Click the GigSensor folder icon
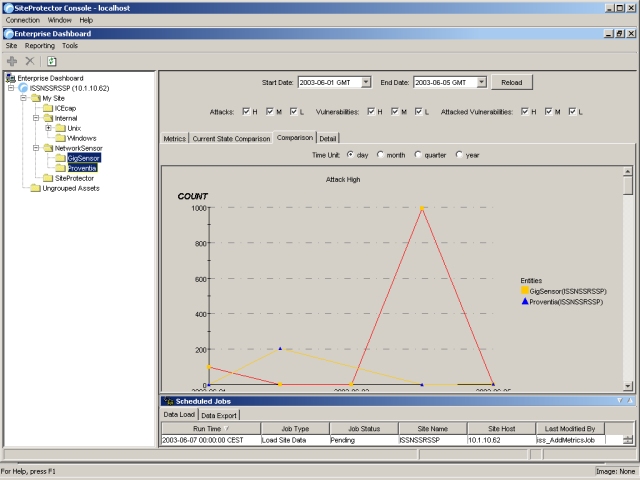Screen dimensions: 640x480 pos(61,158)
